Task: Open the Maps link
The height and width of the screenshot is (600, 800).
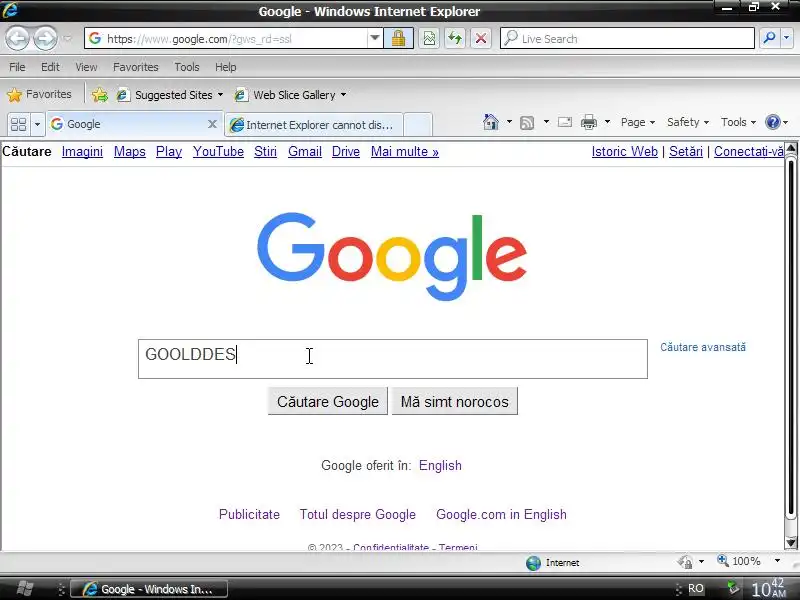Action: click(x=130, y=152)
